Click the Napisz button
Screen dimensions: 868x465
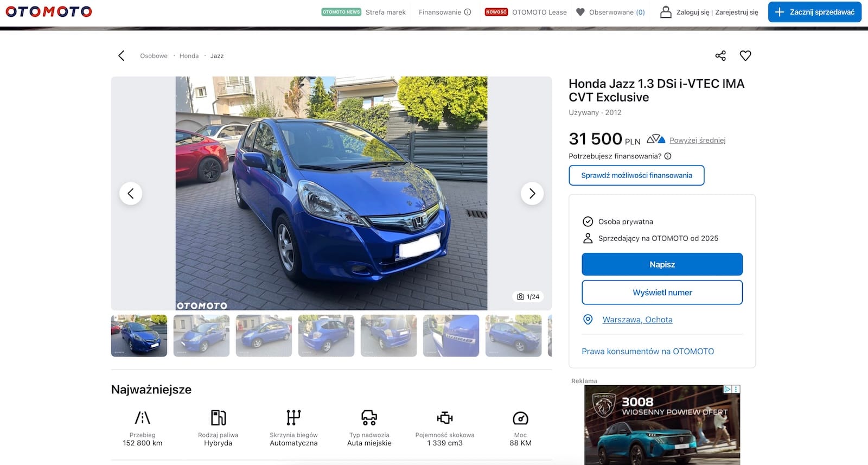(x=662, y=264)
